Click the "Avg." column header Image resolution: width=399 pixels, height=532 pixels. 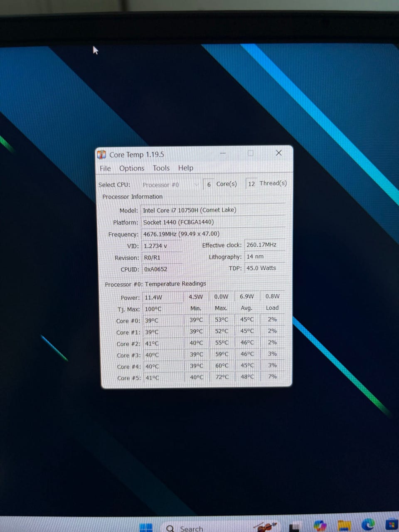point(246,308)
